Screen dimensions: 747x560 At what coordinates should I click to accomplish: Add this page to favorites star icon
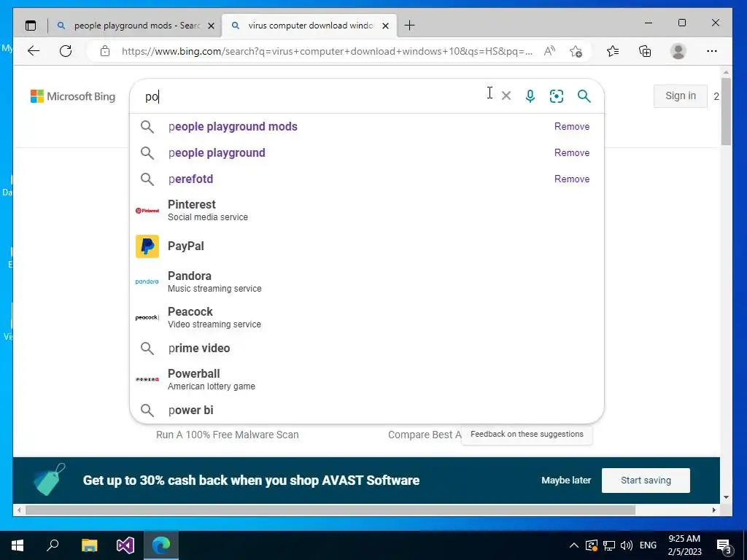[576, 51]
